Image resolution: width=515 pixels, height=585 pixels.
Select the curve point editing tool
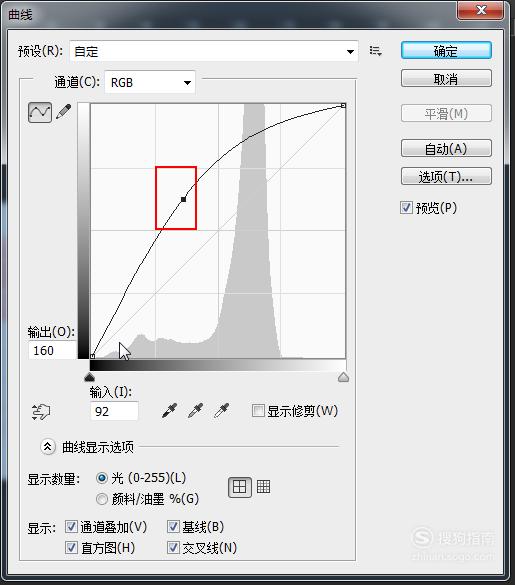pyautogui.click(x=40, y=112)
